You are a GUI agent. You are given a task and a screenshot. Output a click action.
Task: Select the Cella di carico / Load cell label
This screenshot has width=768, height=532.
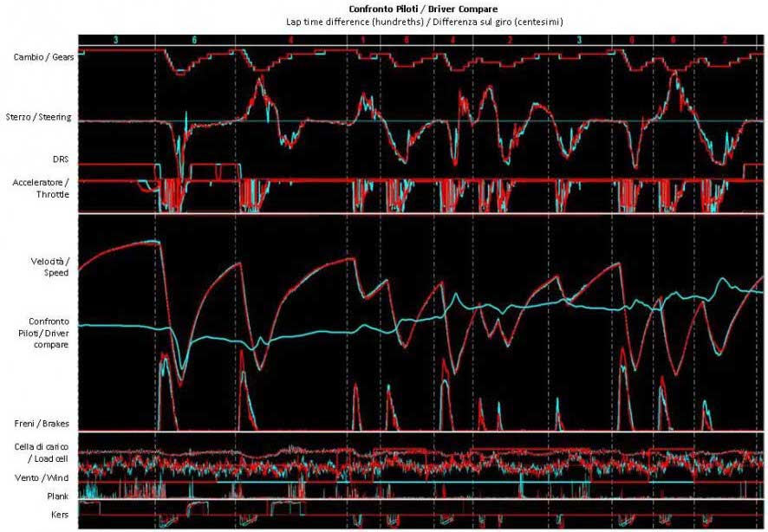[39, 452]
